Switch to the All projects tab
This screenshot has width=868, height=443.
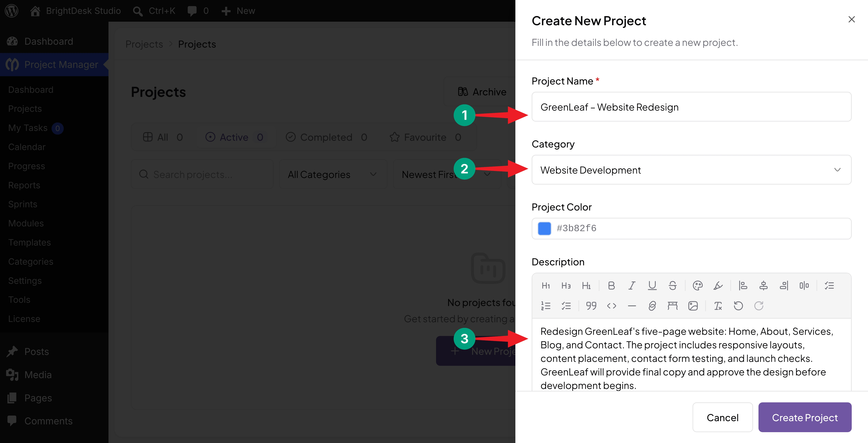(x=163, y=137)
